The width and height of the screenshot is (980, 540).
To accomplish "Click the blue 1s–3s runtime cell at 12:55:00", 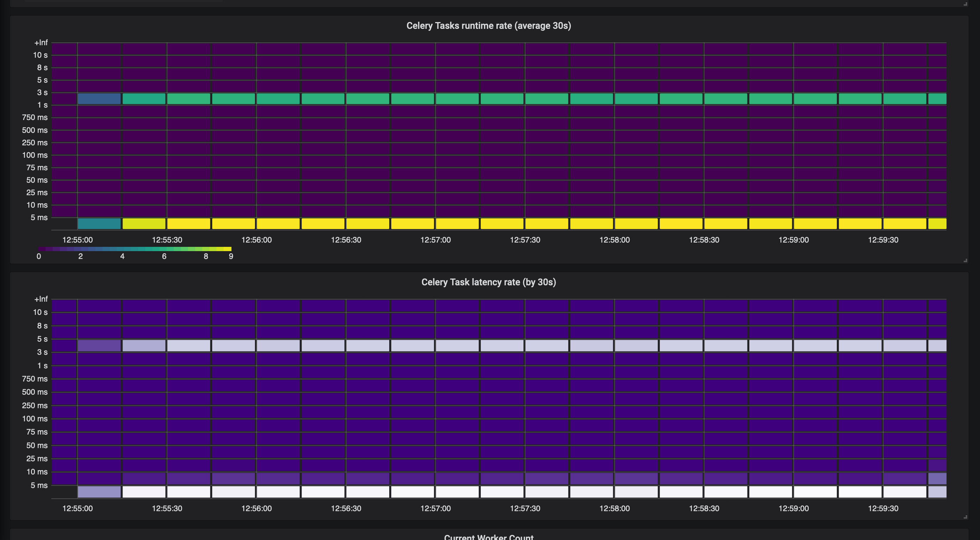I will 99,99.
